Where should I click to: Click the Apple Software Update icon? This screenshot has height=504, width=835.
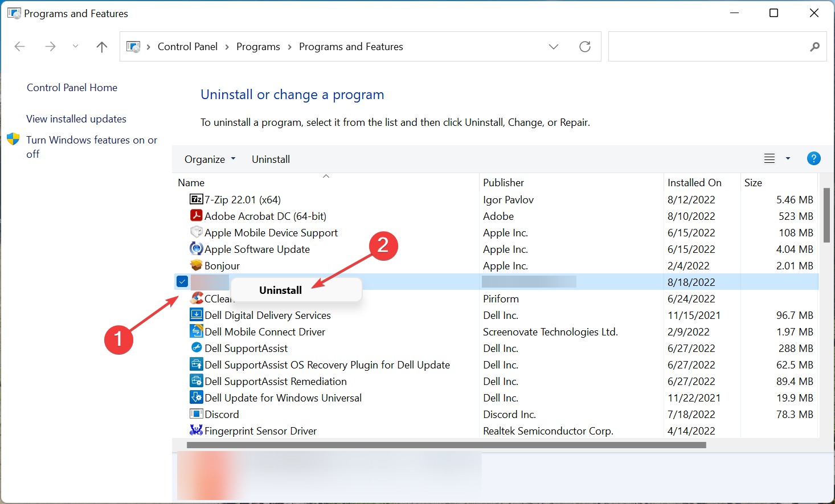[x=196, y=249]
